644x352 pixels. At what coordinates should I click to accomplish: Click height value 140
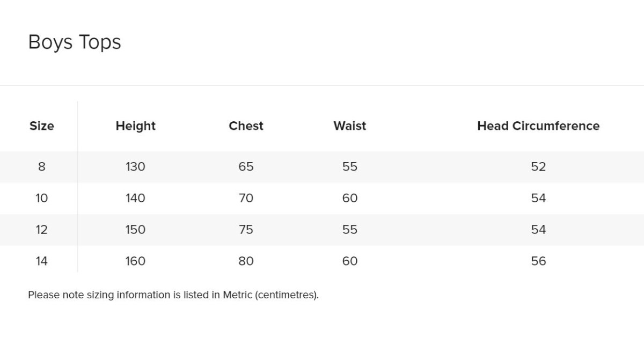(135, 199)
